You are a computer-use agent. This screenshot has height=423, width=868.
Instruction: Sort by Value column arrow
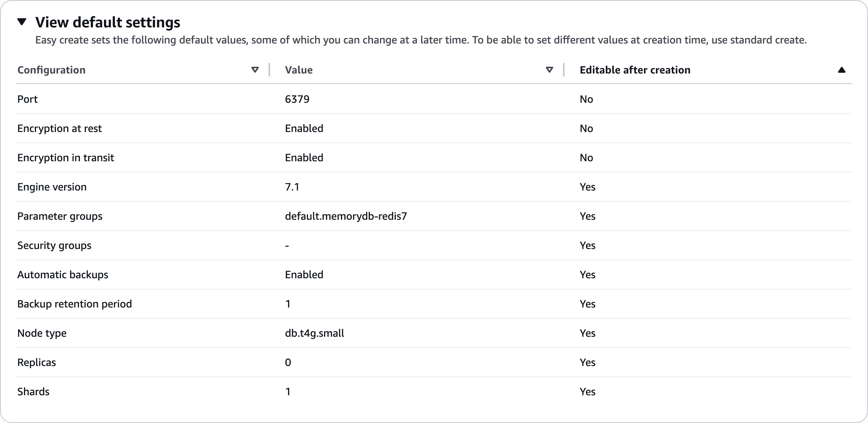(x=549, y=70)
